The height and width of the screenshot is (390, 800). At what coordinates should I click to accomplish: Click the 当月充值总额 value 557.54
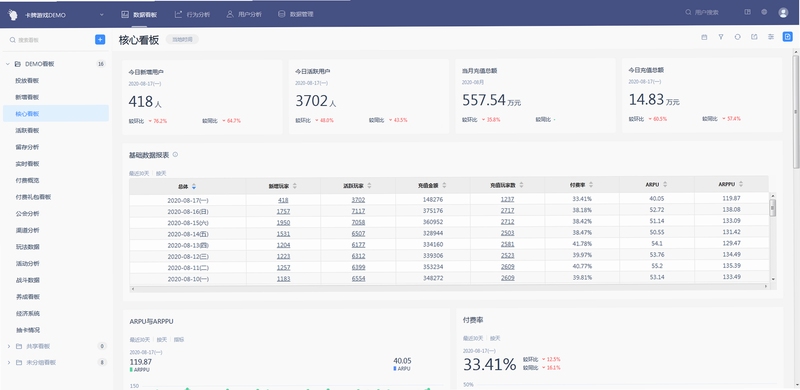[484, 101]
